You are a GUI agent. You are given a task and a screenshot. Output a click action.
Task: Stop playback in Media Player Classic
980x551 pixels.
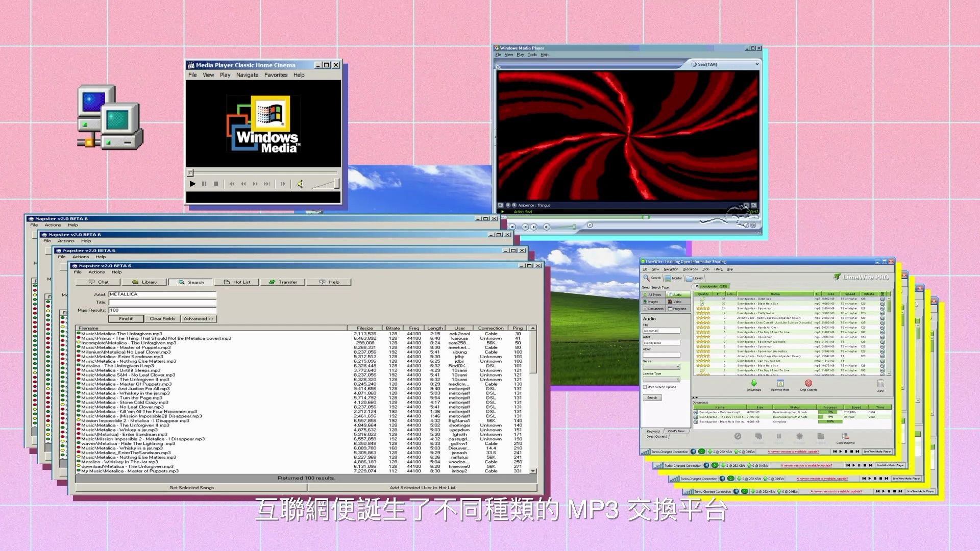216,184
